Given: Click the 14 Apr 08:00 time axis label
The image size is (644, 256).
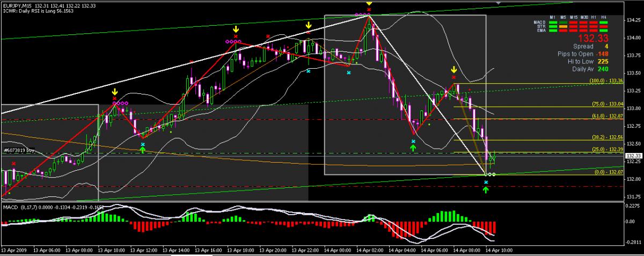Looking at the screenshot, I should 466,251.
